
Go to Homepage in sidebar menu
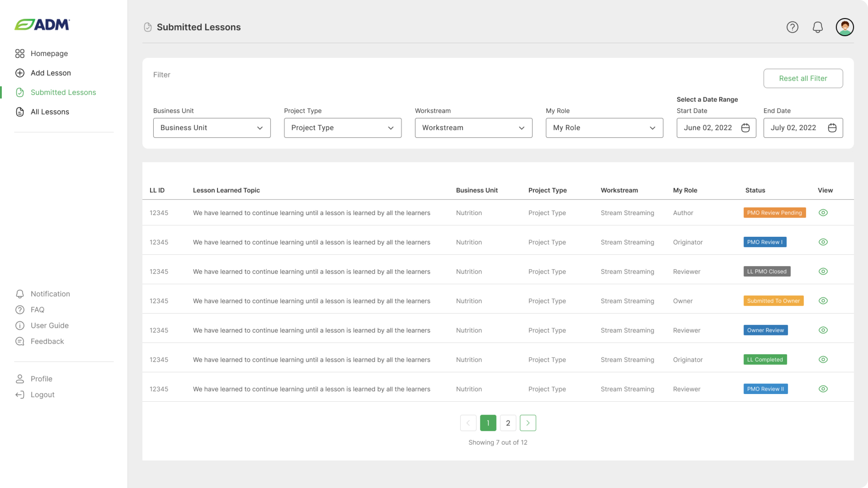49,53
